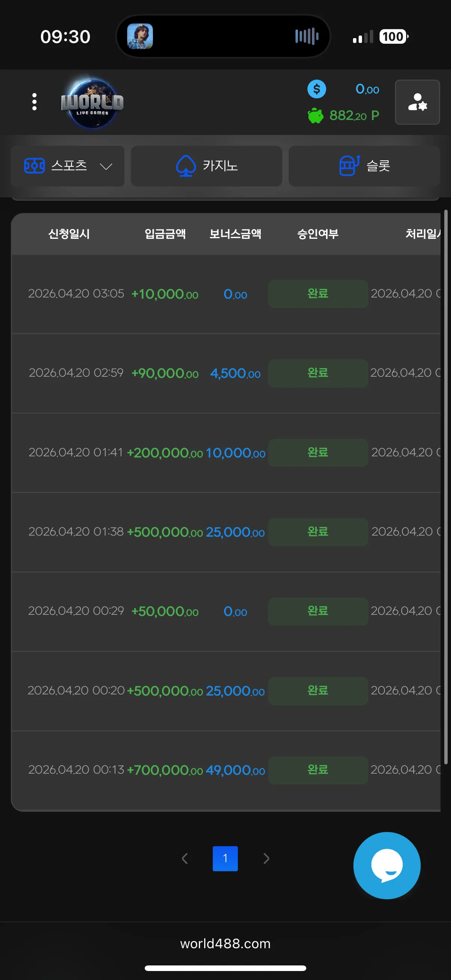Open the three-dot side menu

point(34,102)
